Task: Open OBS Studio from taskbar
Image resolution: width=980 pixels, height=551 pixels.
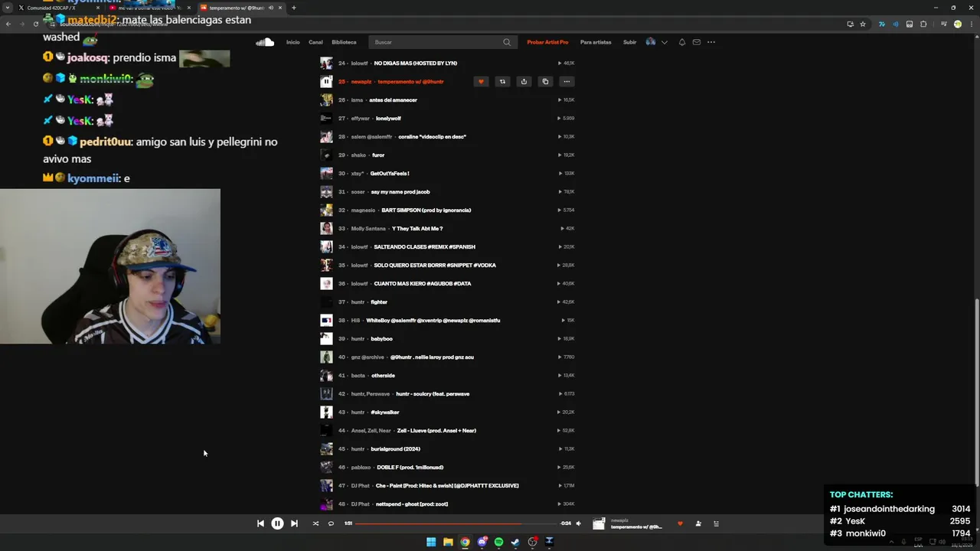Action: 532,542
